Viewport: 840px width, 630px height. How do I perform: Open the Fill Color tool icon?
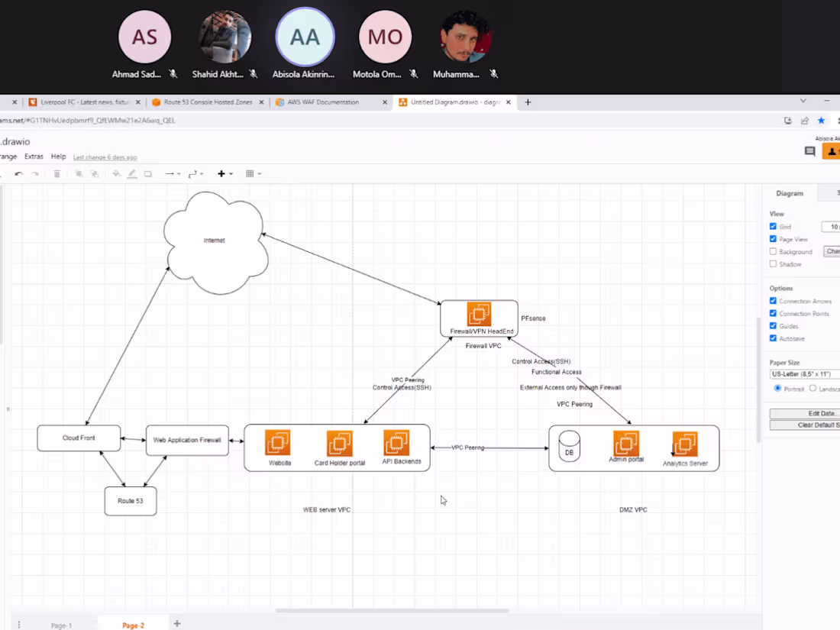click(116, 173)
